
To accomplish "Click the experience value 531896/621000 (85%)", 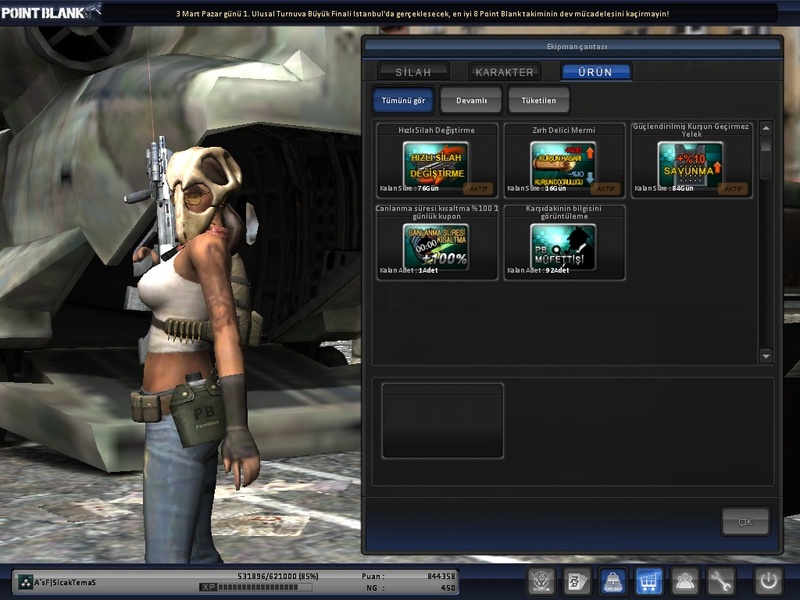I will 278,576.
